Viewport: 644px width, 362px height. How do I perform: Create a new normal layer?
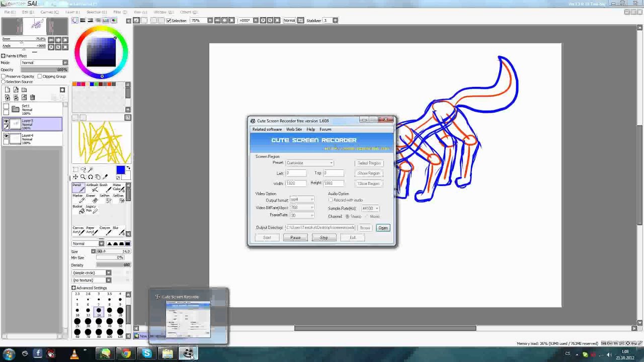coord(8,89)
